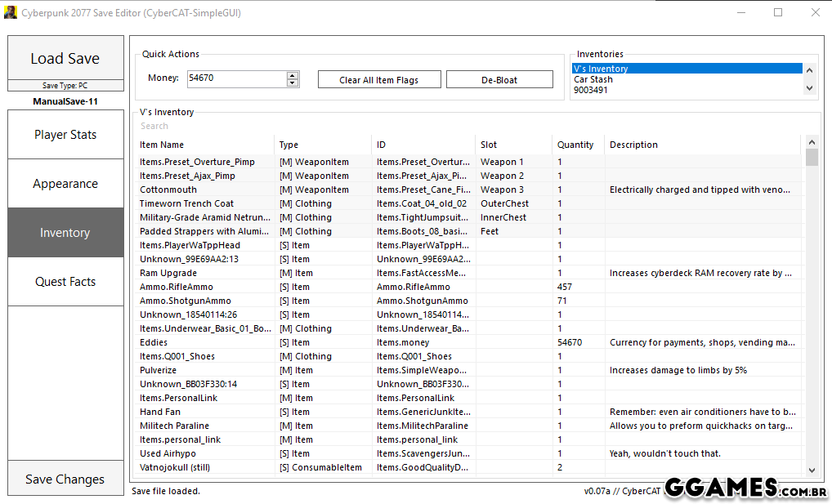Open the Quest Facts tab
Screen dimensions: 832x504
pos(65,282)
